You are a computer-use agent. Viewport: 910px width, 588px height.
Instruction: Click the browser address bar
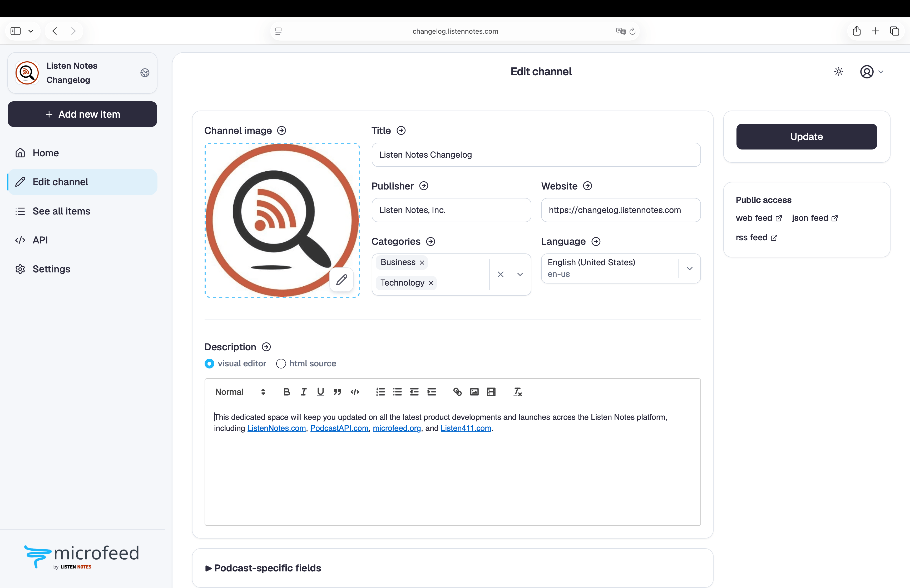click(x=455, y=31)
